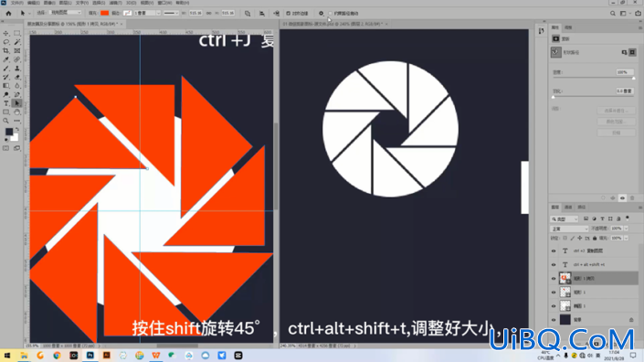
Task: Select the Zoom tool
Action: pyautogui.click(x=5, y=121)
